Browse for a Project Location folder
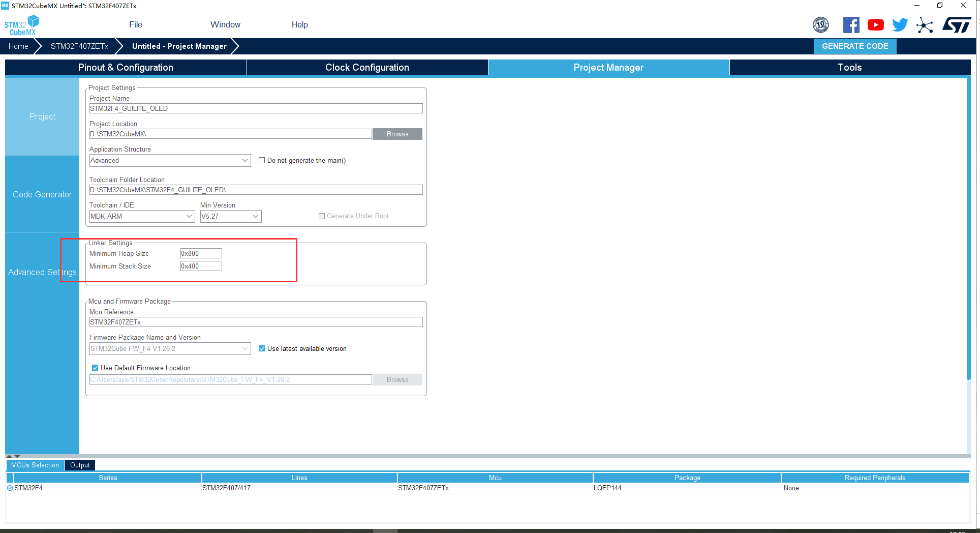This screenshot has width=980, height=533. pyautogui.click(x=397, y=134)
